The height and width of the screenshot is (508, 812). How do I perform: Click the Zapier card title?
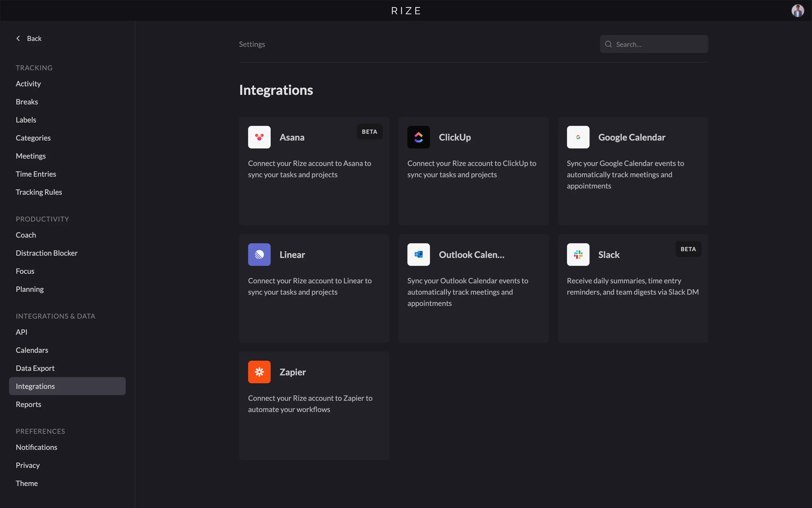(x=293, y=372)
